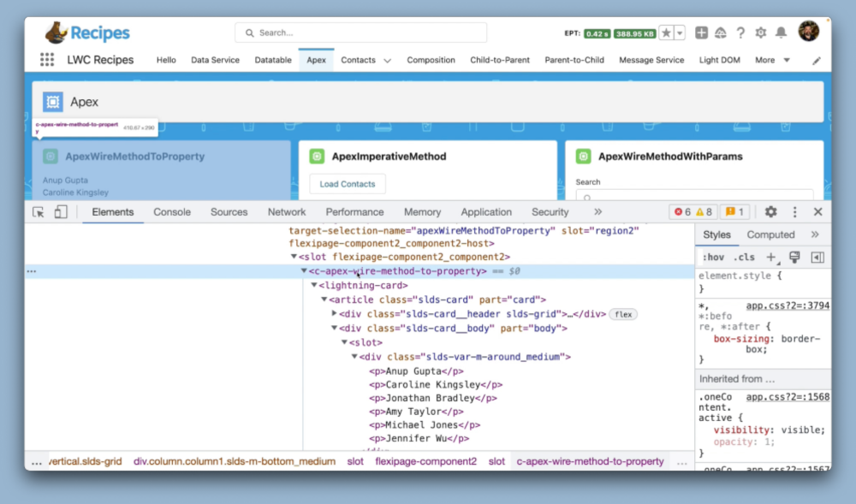The height and width of the screenshot is (504, 856).
Task: Open app.css?2=:3794 source link
Action: point(788,305)
